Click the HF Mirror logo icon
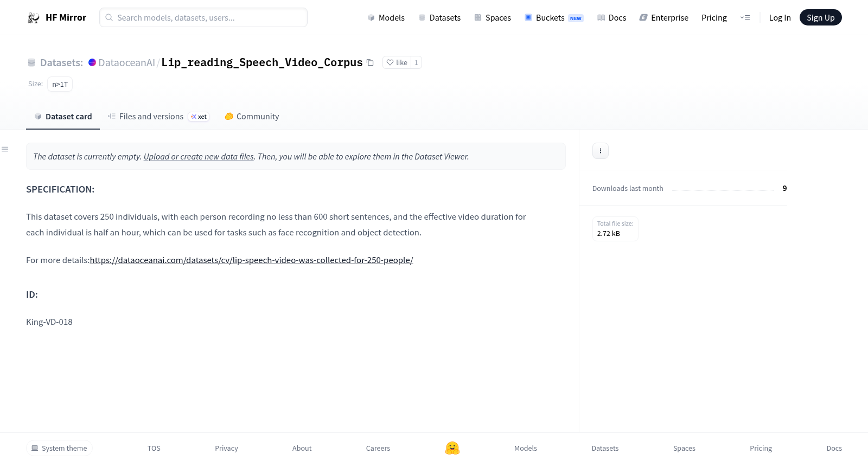 tap(34, 18)
